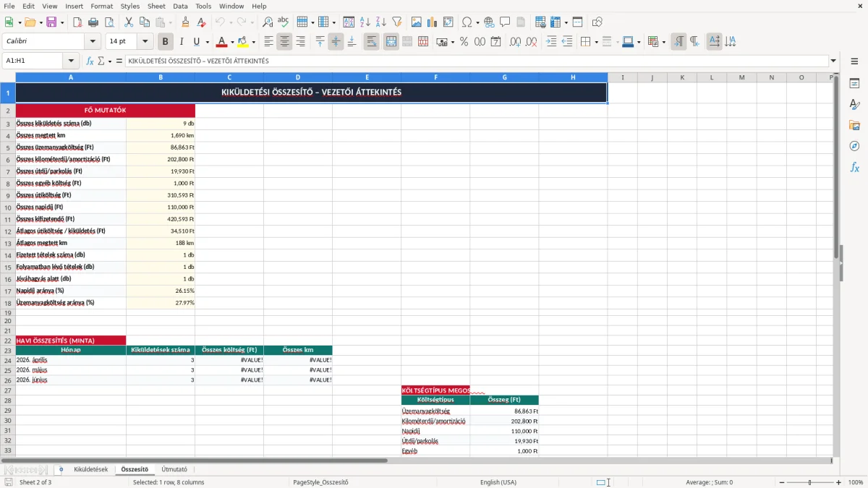Open the Navigator in the sidebar
Viewport: 868px width, 488px height.
point(854,146)
